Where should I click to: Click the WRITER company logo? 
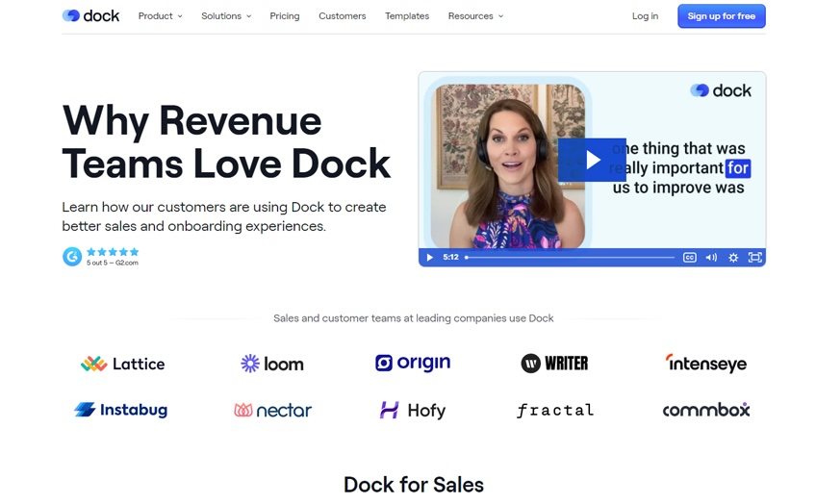tap(555, 363)
